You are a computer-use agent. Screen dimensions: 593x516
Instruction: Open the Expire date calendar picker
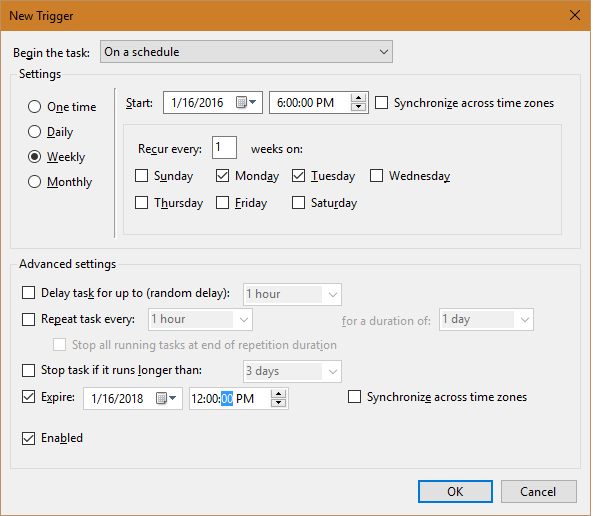click(x=166, y=398)
